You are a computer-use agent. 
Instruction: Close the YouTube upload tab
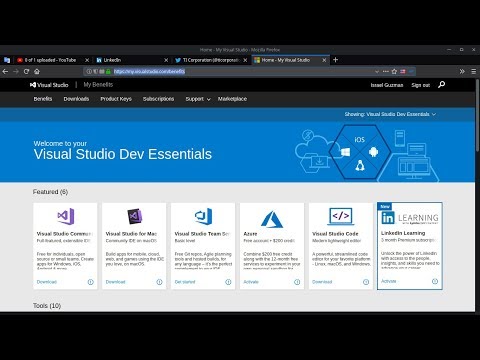point(87,60)
